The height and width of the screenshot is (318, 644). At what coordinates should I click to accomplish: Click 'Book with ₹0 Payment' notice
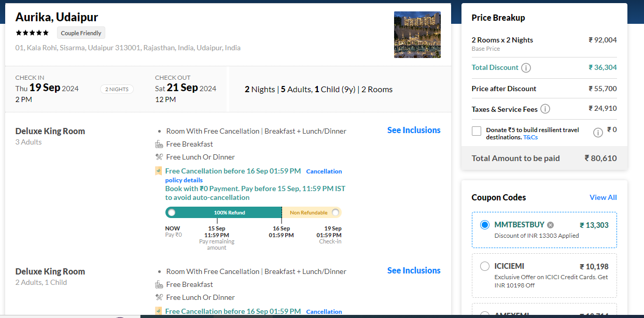pos(255,193)
